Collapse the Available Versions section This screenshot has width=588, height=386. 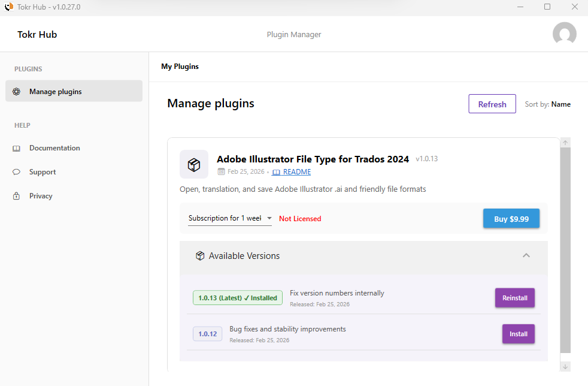pyautogui.click(x=526, y=256)
